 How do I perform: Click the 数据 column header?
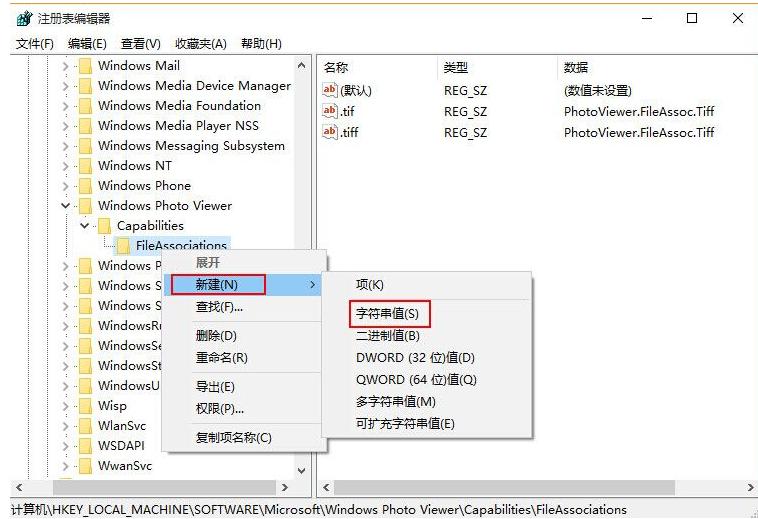[576, 67]
